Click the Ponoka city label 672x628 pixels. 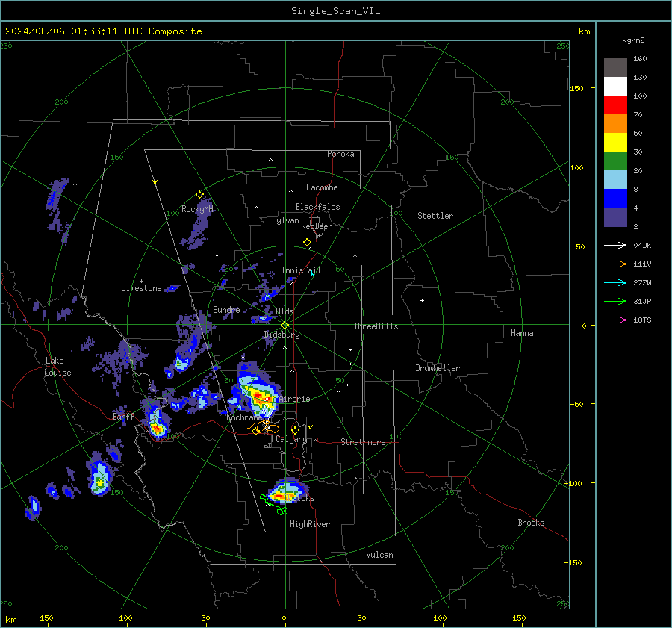point(340,154)
